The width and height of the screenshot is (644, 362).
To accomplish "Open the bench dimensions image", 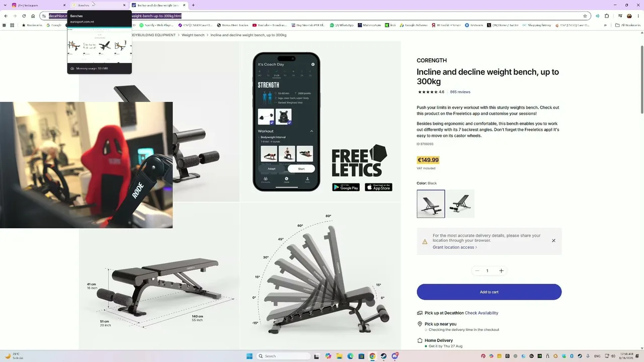I will click(159, 289).
